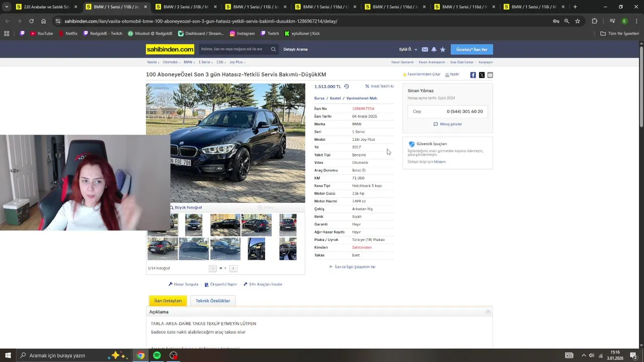Click the sahibinden.com logo
The width and height of the screenshot is (644, 362).
coord(170,49)
